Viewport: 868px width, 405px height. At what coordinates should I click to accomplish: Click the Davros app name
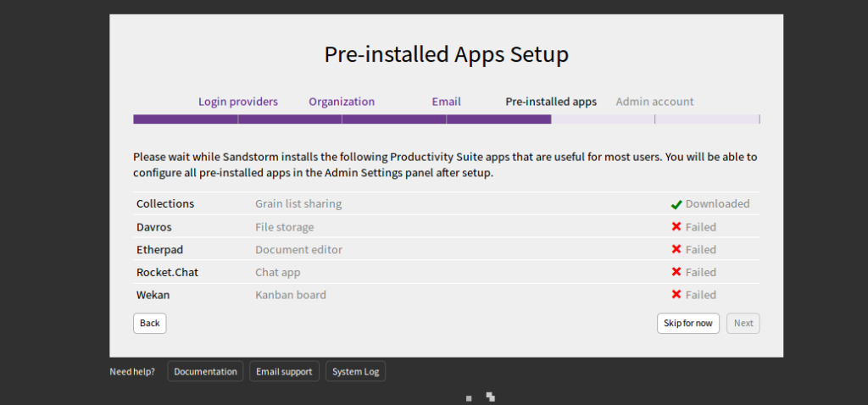153,227
